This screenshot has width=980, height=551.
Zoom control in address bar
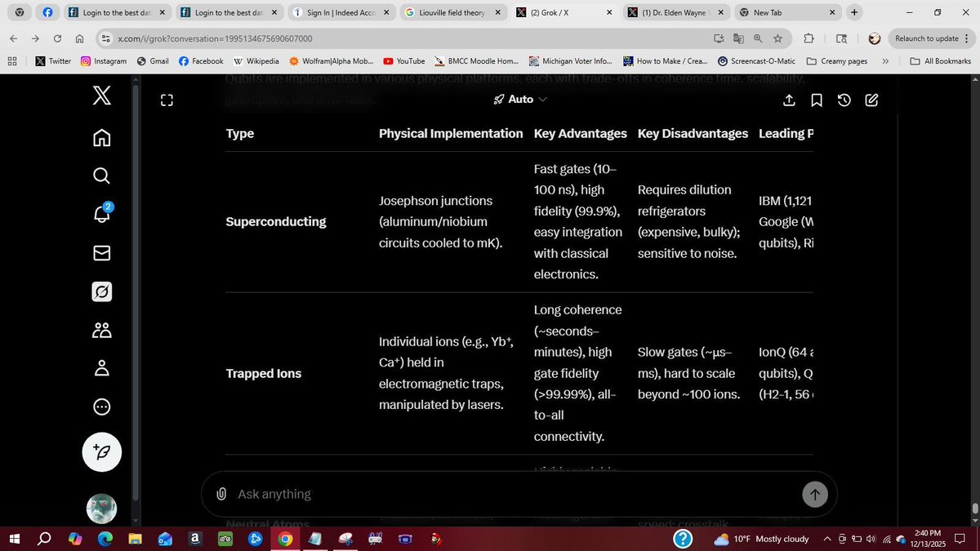click(758, 38)
